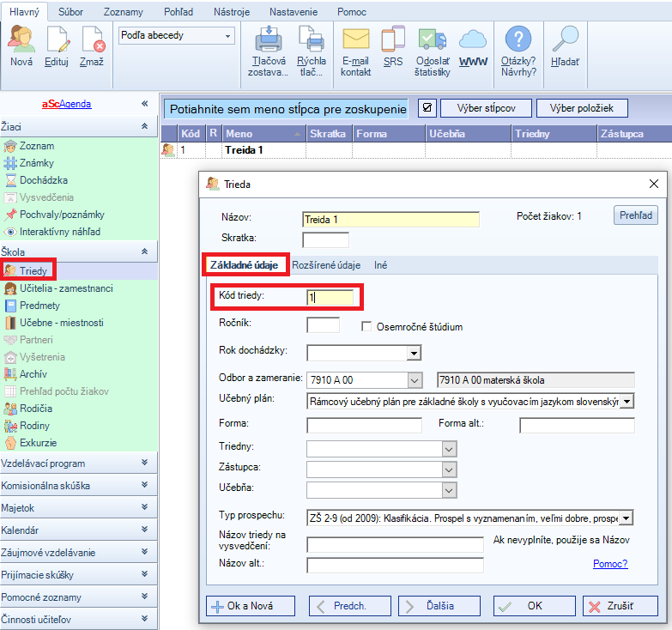Collapse the sidebar with double chevron

click(144, 103)
